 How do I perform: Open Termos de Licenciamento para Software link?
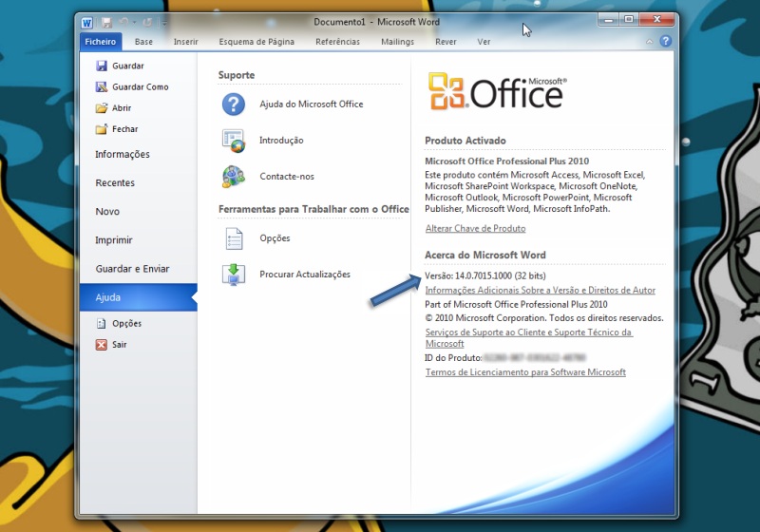pyautogui.click(x=525, y=372)
